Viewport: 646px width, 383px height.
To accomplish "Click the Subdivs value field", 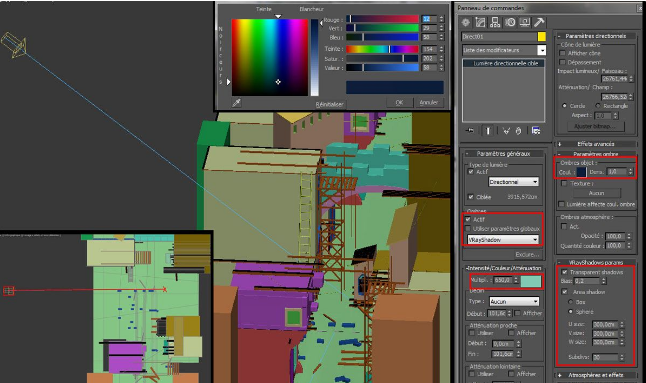I will coord(605,357).
